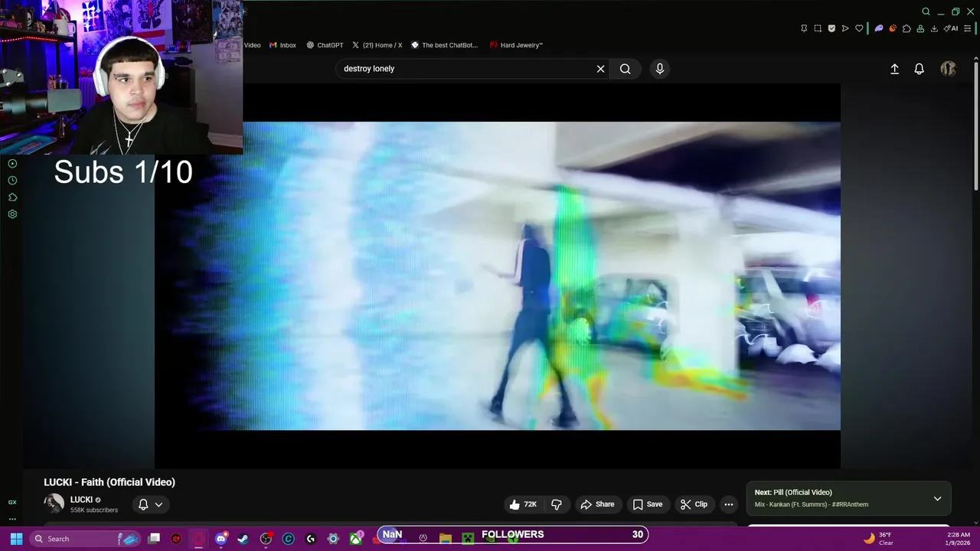980x551 pixels.
Task: Open YouTube notifications bell in the header
Action: [x=920, y=69]
